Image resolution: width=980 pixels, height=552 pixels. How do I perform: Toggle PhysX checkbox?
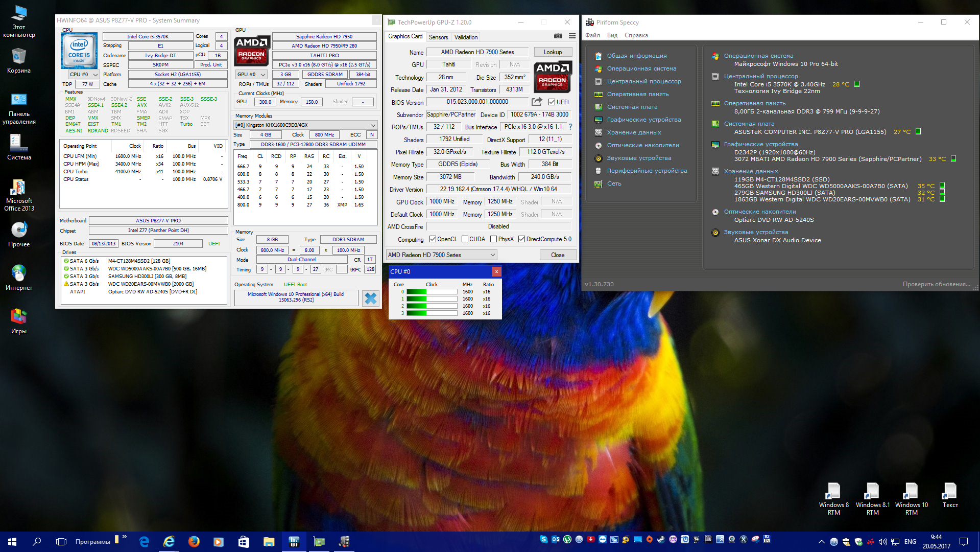tap(493, 239)
